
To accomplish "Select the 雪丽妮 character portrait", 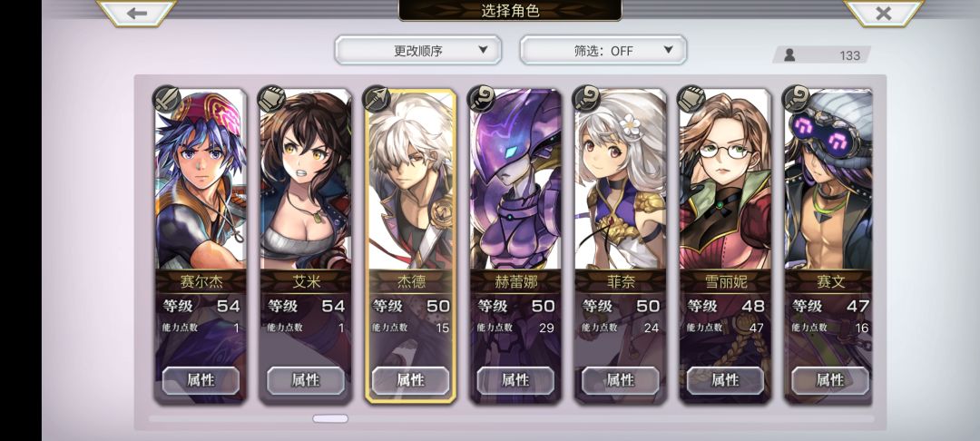I will tap(725, 180).
